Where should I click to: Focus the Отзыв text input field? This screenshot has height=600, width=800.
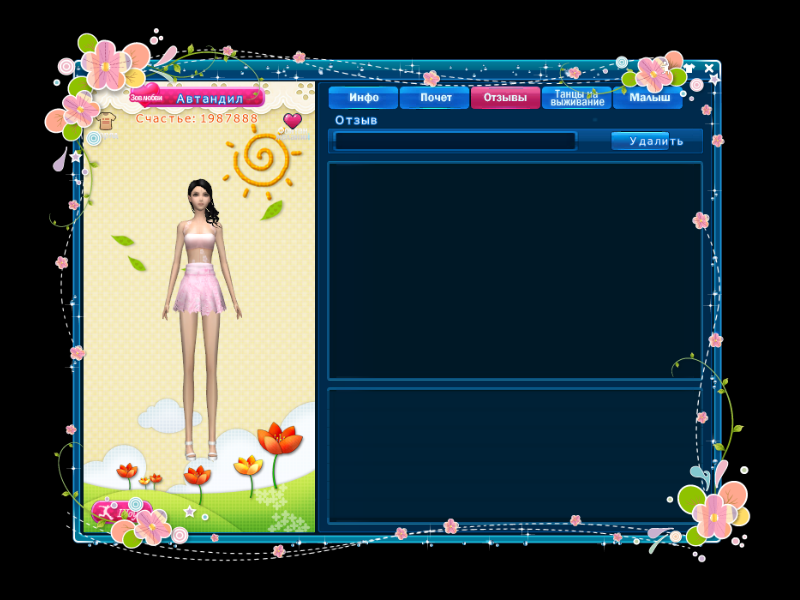coord(455,141)
